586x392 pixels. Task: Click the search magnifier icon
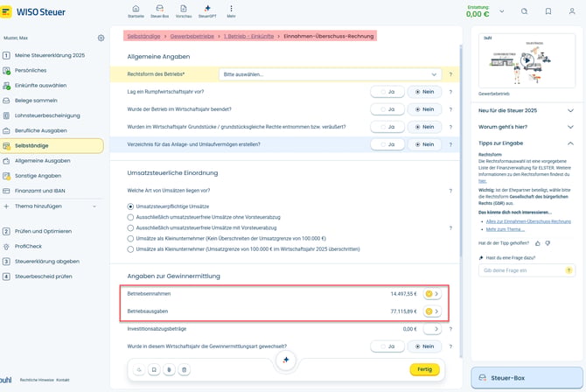(524, 11)
